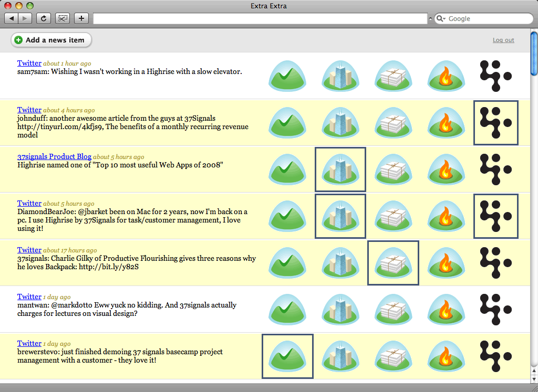538x392 pixels.
Task: Mark the 'Top 10 most useful' item as Campfire
Action: point(446,169)
